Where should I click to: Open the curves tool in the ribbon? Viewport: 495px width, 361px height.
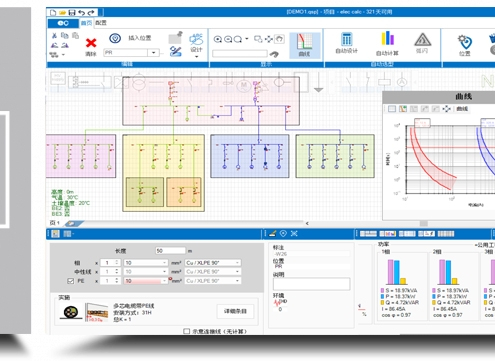(305, 45)
